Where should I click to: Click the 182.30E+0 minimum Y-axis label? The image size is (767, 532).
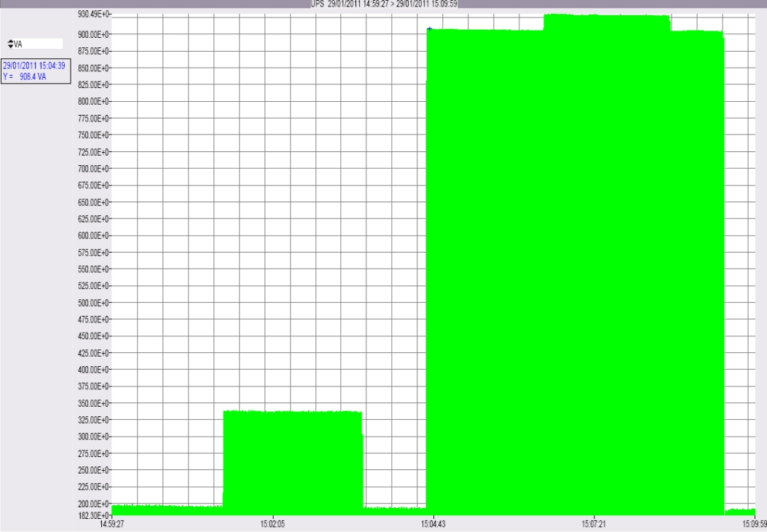[x=93, y=515]
